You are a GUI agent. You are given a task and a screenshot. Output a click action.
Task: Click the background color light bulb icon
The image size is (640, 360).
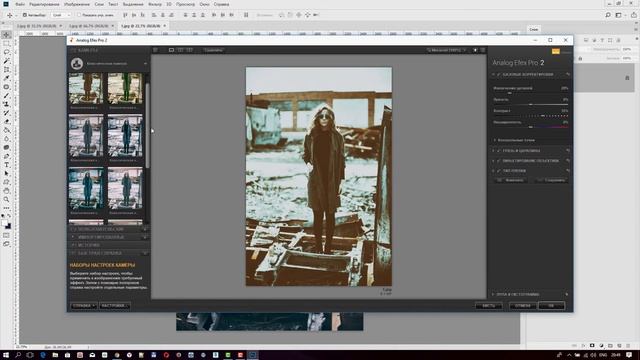[x=475, y=50]
